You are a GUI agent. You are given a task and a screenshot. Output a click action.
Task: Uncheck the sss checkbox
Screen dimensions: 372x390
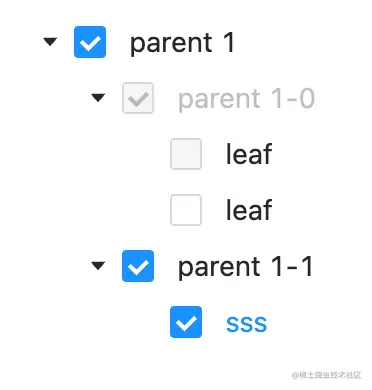point(186,322)
